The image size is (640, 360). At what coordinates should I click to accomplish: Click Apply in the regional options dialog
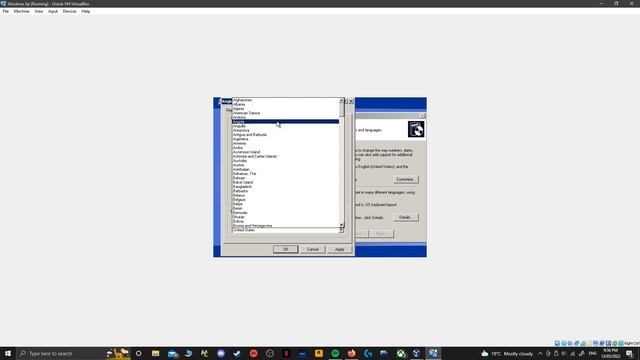click(x=340, y=249)
